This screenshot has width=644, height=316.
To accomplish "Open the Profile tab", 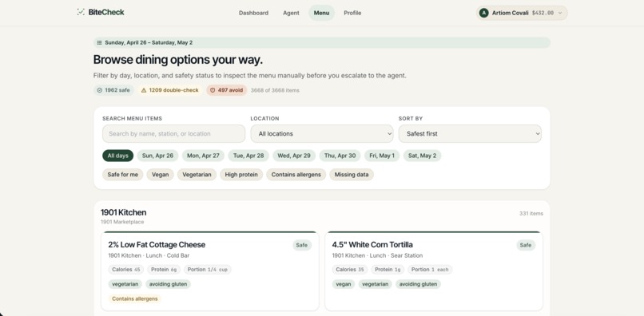I will coord(352,13).
